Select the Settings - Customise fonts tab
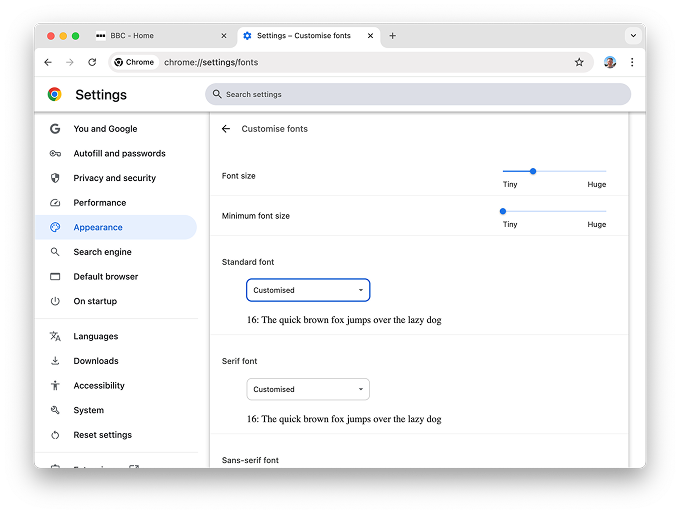The height and width of the screenshot is (514, 680). coord(308,36)
